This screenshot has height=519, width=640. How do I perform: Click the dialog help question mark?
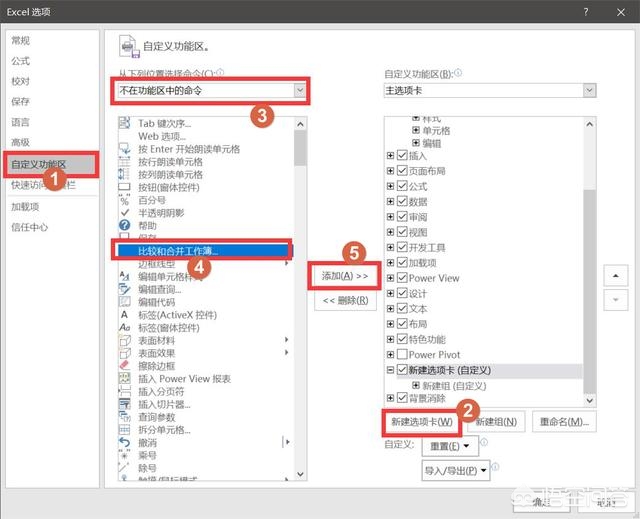pyautogui.click(x=586, y=12)
